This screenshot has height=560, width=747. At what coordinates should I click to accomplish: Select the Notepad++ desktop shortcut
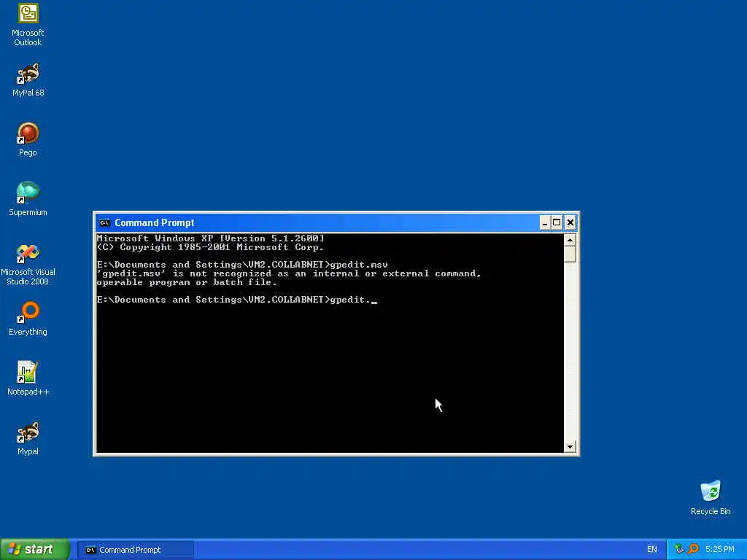coord(28,378)
